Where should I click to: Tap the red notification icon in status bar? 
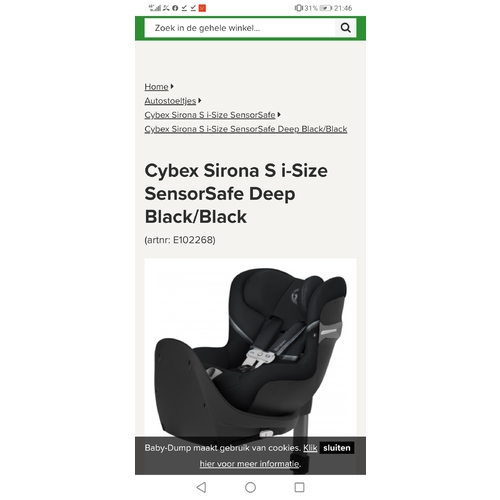(x=202, y=8)
